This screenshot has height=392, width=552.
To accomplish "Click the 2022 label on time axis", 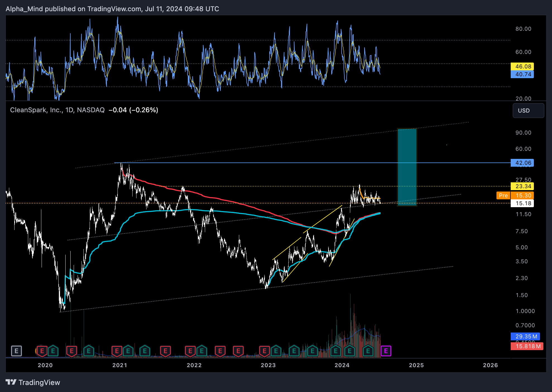I will point(194,365).
